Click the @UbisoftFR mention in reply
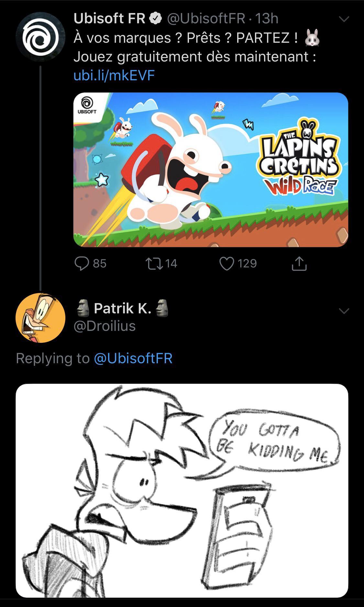 coord(133,358)
